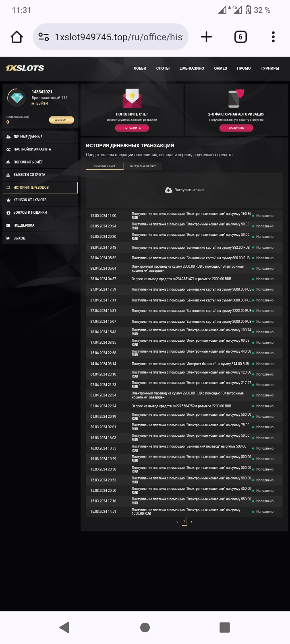
Task: Click the Бонусы и подарки gift icon
Action: click(x=9, y=213)
